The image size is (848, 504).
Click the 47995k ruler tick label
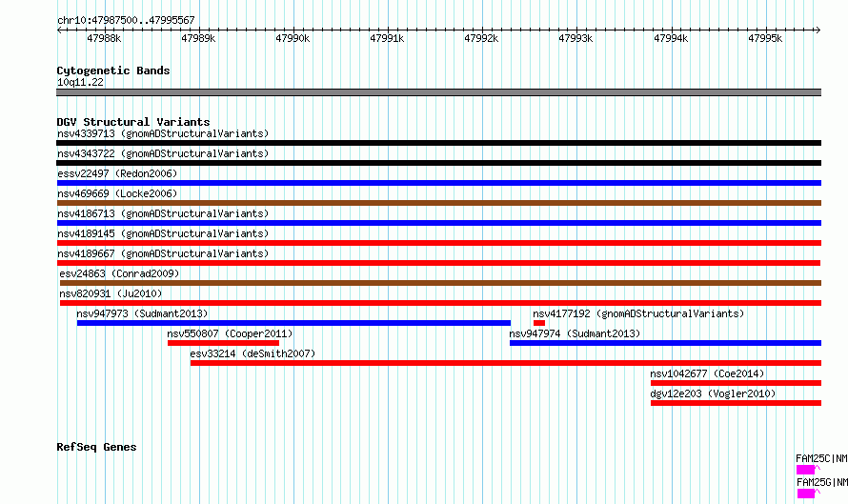[765, 38]
